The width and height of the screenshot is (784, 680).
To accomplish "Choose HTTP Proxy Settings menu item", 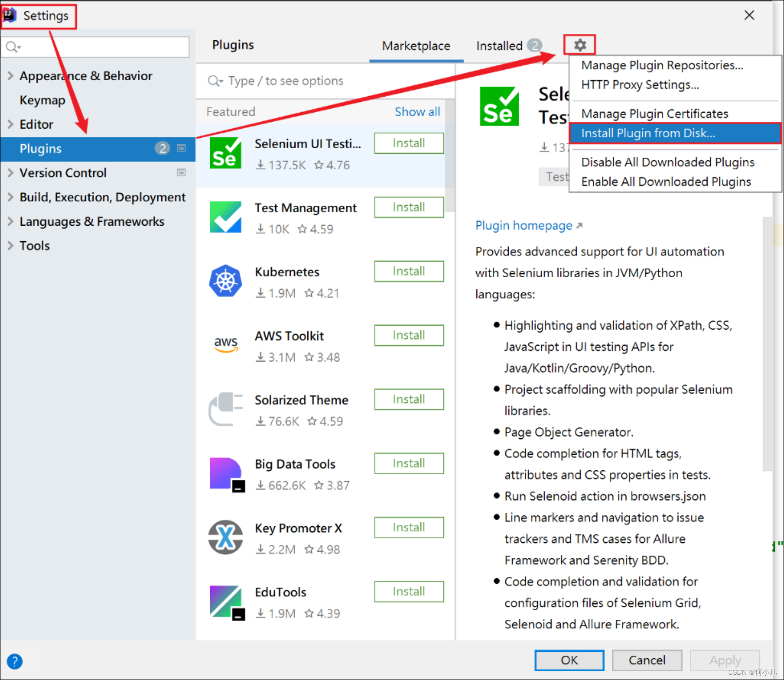I will (640, 84).
